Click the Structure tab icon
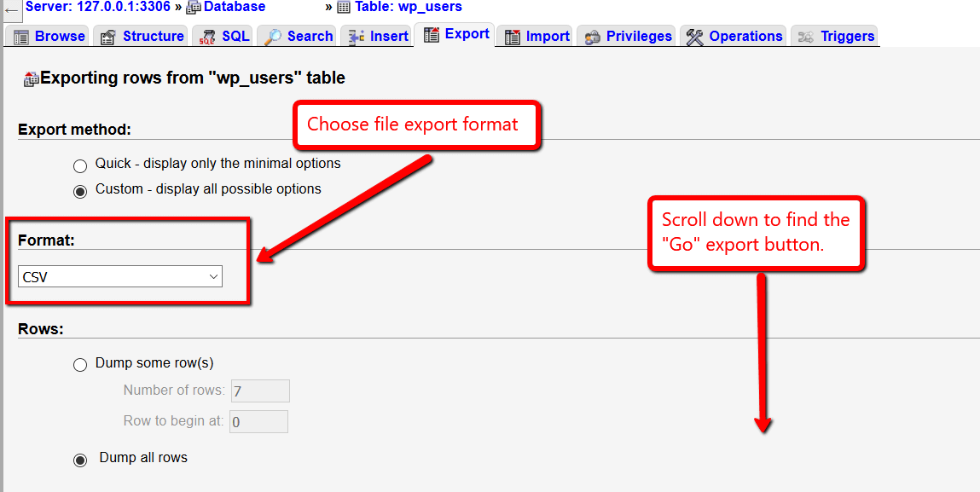Viewport: 980px width, 492px height. [x=108, y=37]
